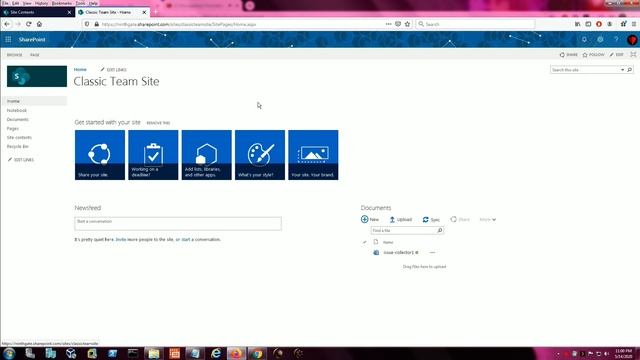The width and height of the screenshot is (640, 360).
Task: Open Documents in left navigation
Action: 18,120
